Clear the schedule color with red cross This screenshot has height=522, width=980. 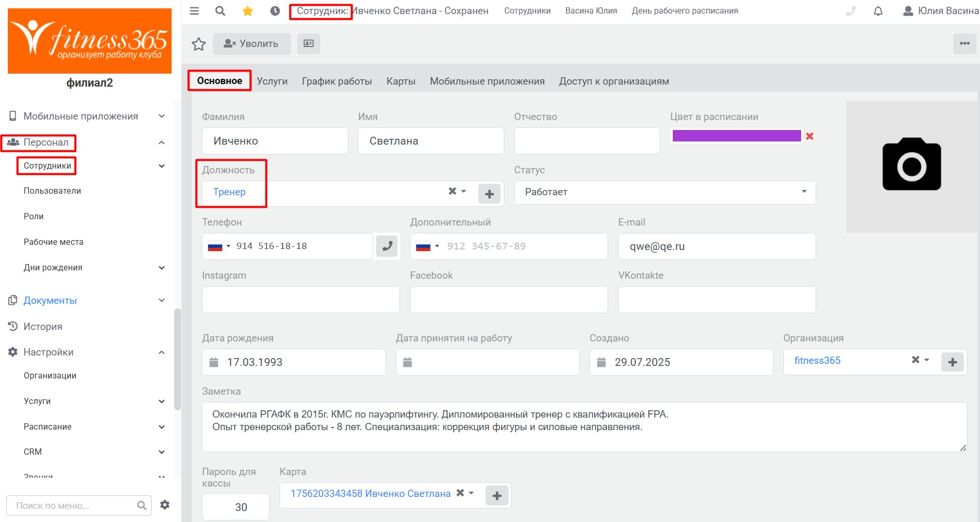click(x=809, y=136)
